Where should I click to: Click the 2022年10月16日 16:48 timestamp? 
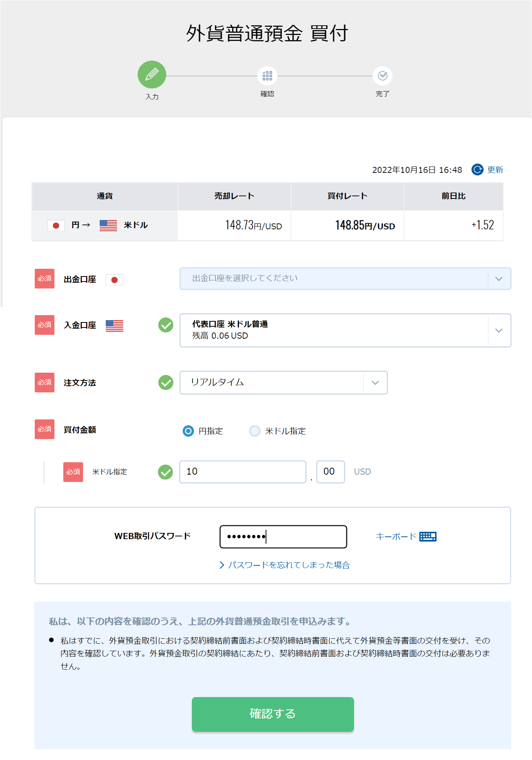click(x=417, y=170)
